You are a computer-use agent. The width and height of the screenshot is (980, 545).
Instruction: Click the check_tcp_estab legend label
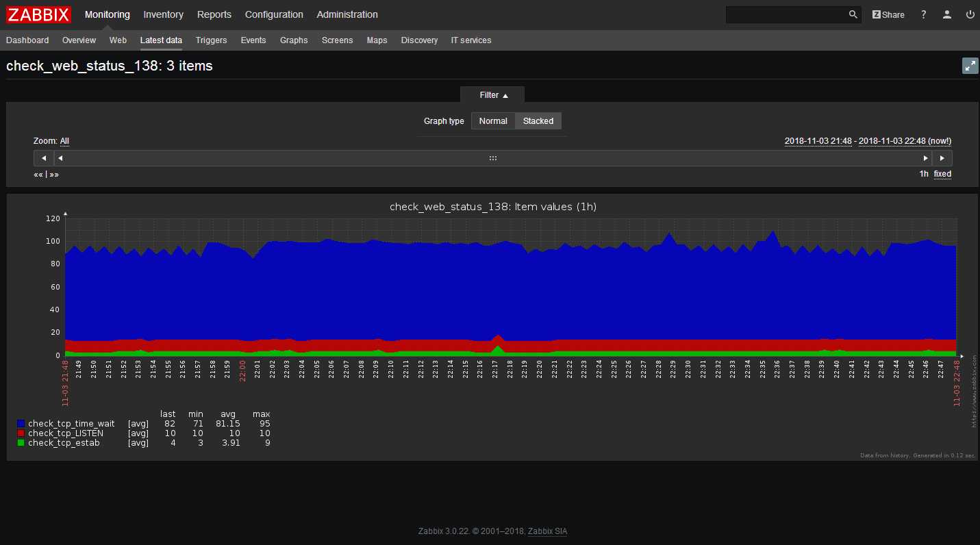64,443
